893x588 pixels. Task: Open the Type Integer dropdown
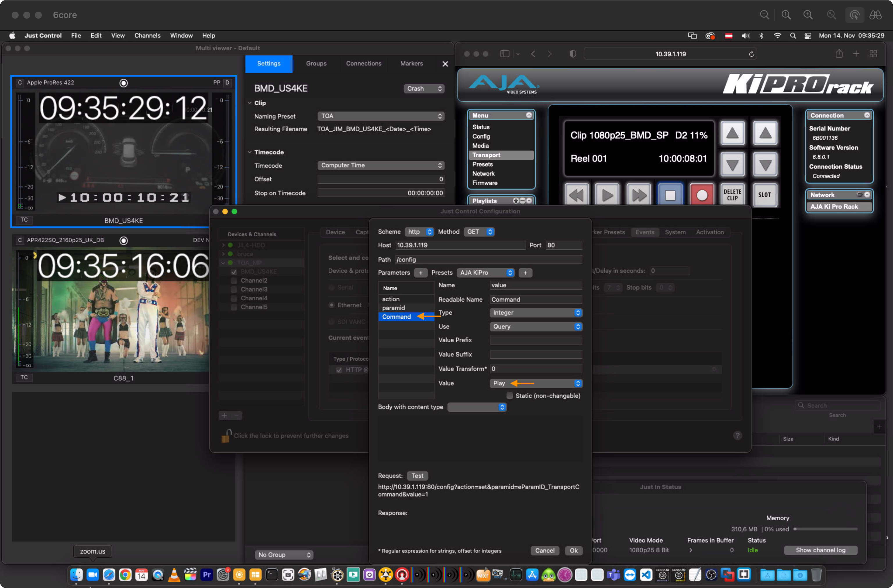pyautogui.click(x=536, y=312)
